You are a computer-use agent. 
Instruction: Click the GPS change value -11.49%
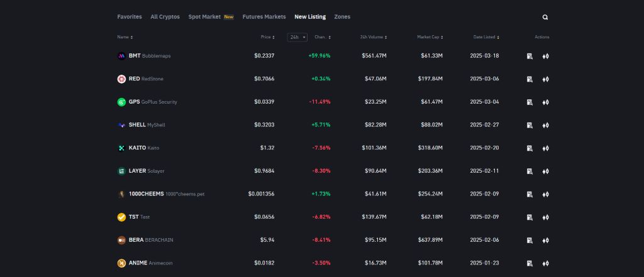pos(319,102)
